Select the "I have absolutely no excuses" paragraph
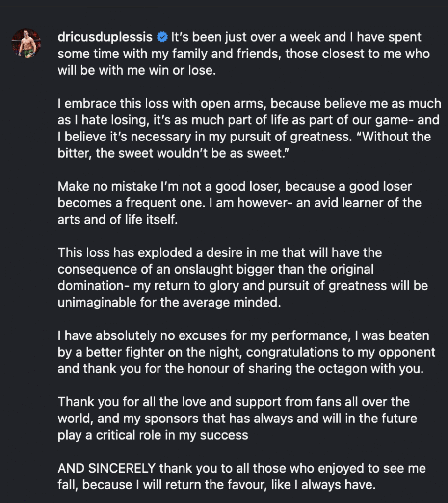 coord(246,352)
